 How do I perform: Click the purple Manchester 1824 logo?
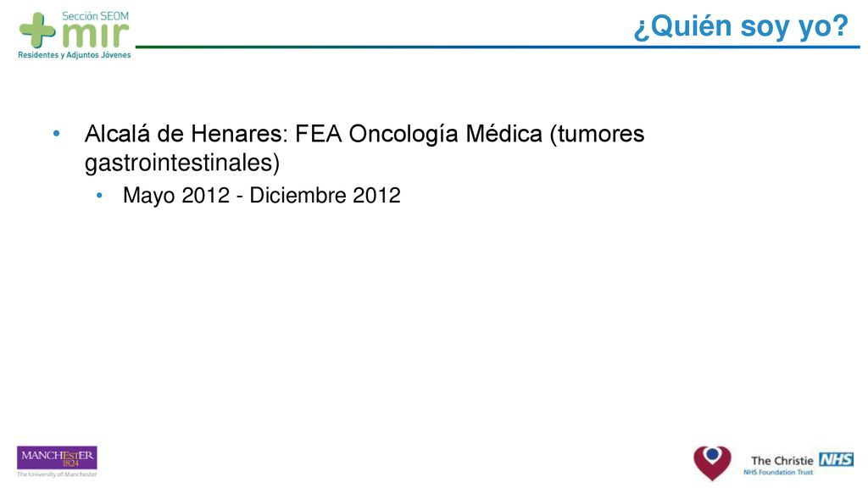click(57, 458)
